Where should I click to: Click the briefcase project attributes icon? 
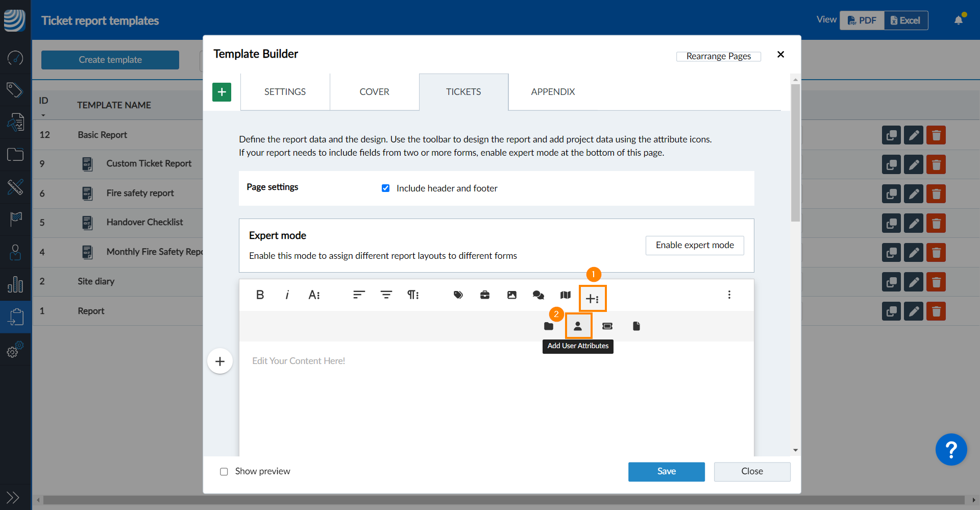click(485, 295)
